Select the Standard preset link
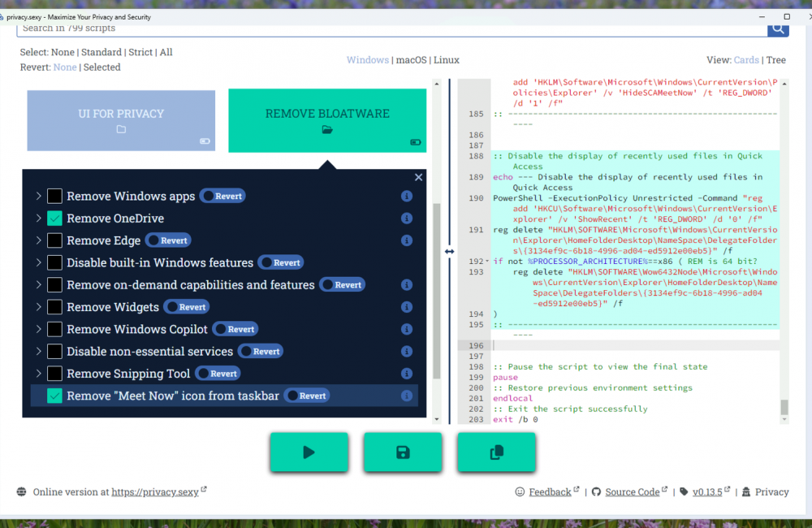The width and height of the screenshot is (812, 528). coord(101,52)
